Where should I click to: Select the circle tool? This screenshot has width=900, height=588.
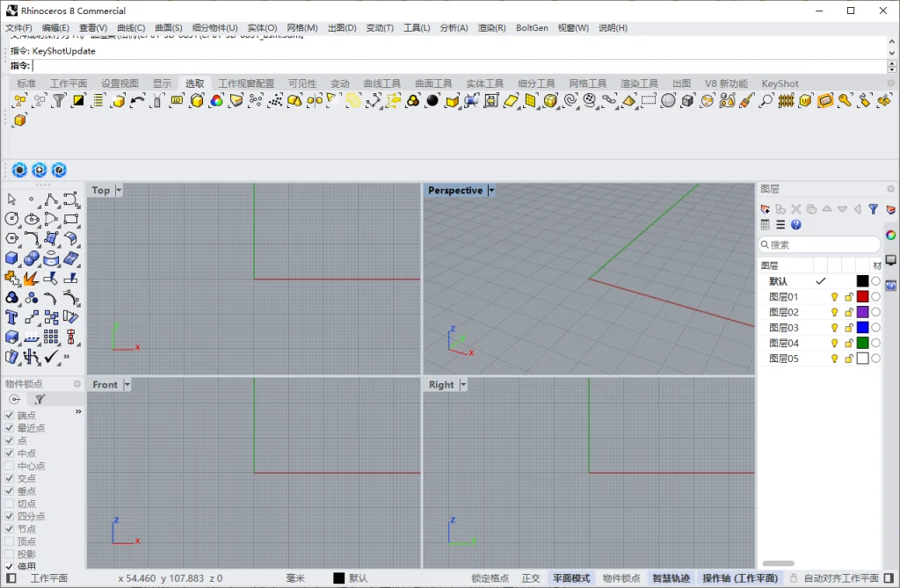11,219
